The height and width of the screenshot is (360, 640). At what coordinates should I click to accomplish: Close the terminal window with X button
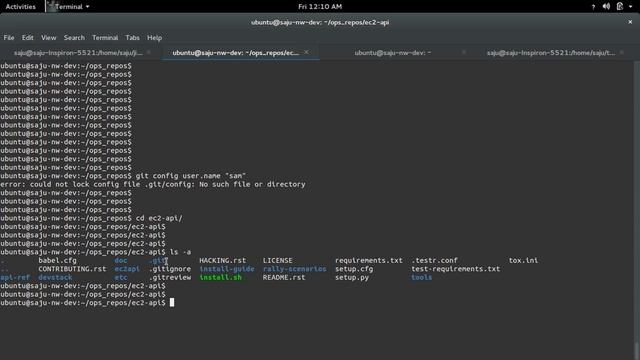[630, 22]
